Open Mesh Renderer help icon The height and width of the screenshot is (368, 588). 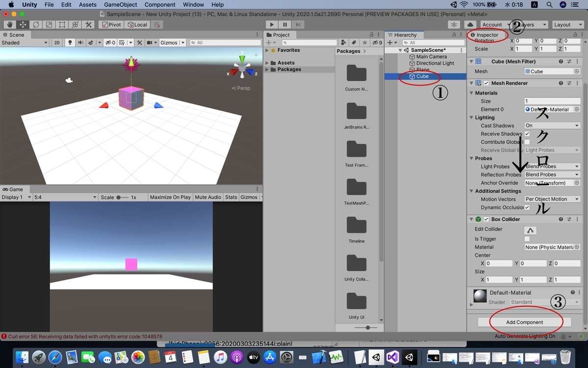561,83
